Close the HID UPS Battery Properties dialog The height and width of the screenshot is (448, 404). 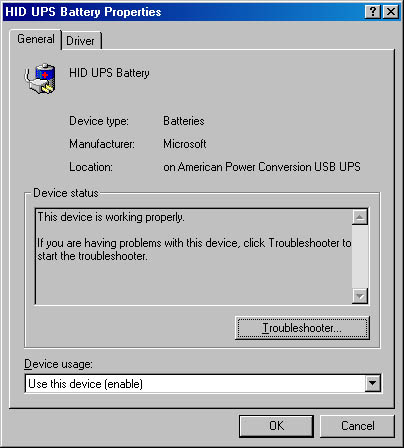click(x=391, y=12)
